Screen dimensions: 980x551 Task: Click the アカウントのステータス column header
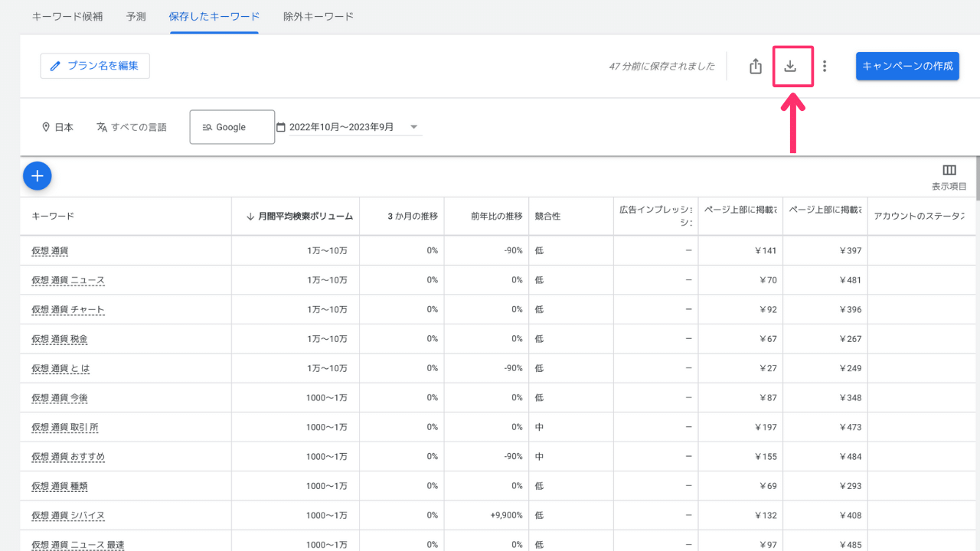919,217
